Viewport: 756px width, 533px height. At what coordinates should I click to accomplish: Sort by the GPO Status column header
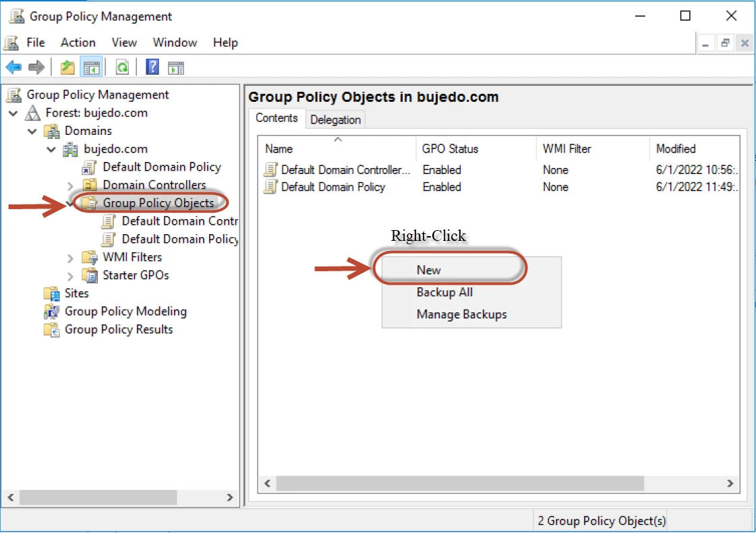point(476,148)
